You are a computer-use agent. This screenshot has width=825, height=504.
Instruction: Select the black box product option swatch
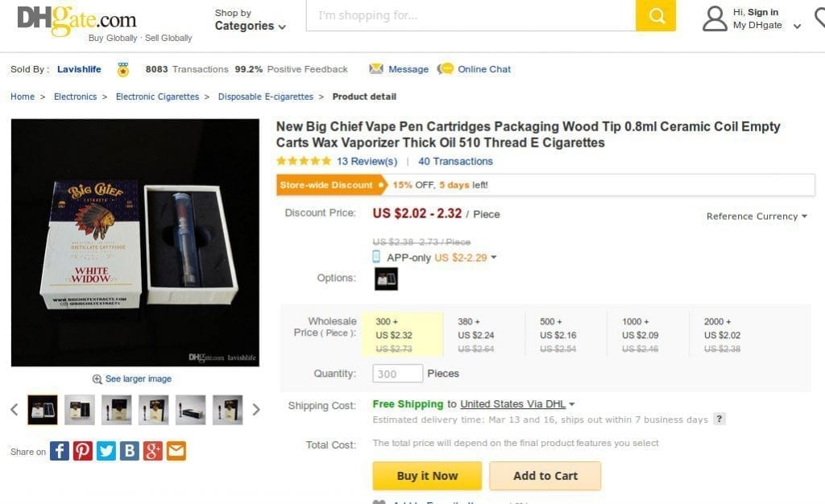(386, 279)
